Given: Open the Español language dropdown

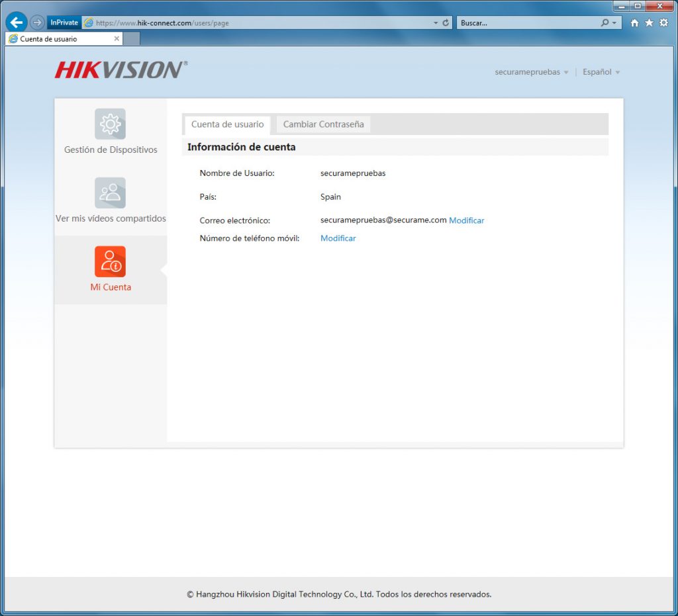Looking at the screenshot, I should click(601, 72).
